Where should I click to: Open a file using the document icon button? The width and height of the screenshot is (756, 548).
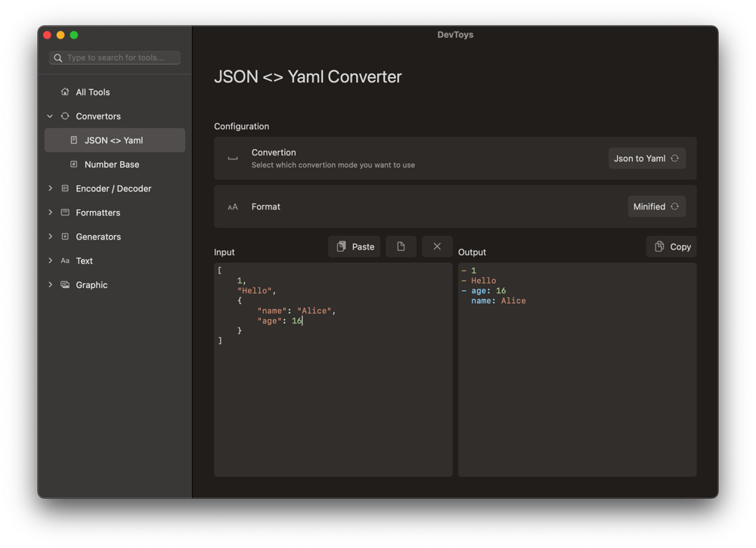[401, 246]
